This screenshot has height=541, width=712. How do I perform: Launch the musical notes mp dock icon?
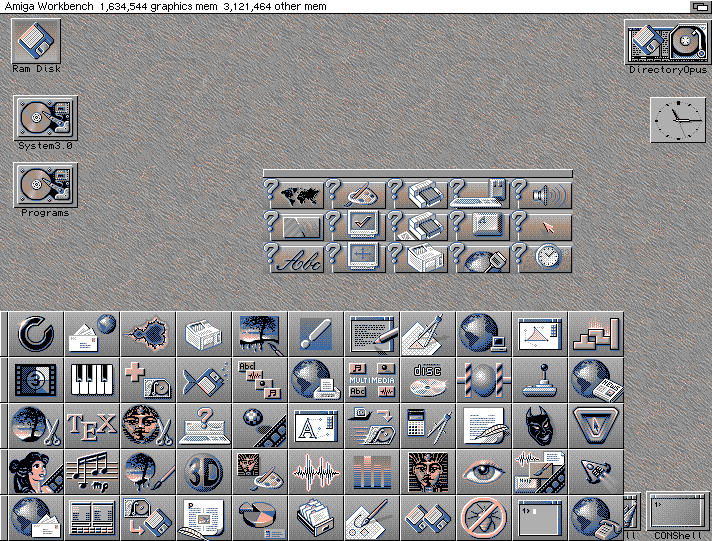coord(92,472)
